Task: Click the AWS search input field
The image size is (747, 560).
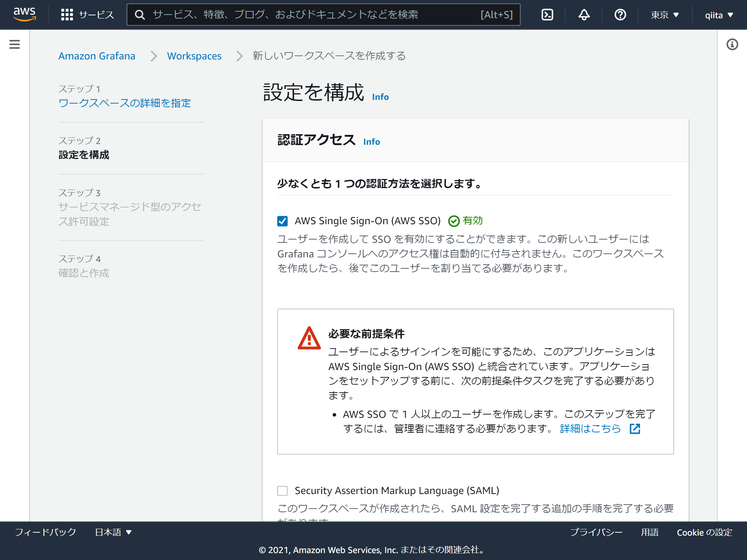Action: (314, 15)
